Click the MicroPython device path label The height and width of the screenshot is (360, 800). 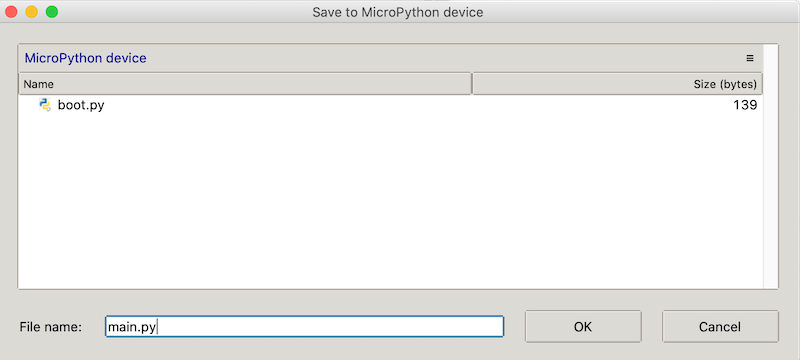coord(85,58)
